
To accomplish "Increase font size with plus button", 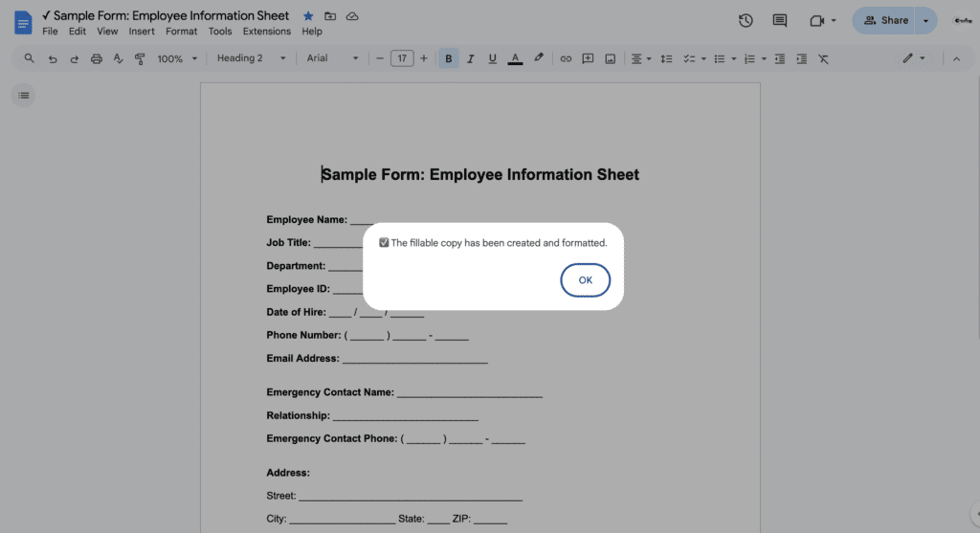I will [424, 58].
